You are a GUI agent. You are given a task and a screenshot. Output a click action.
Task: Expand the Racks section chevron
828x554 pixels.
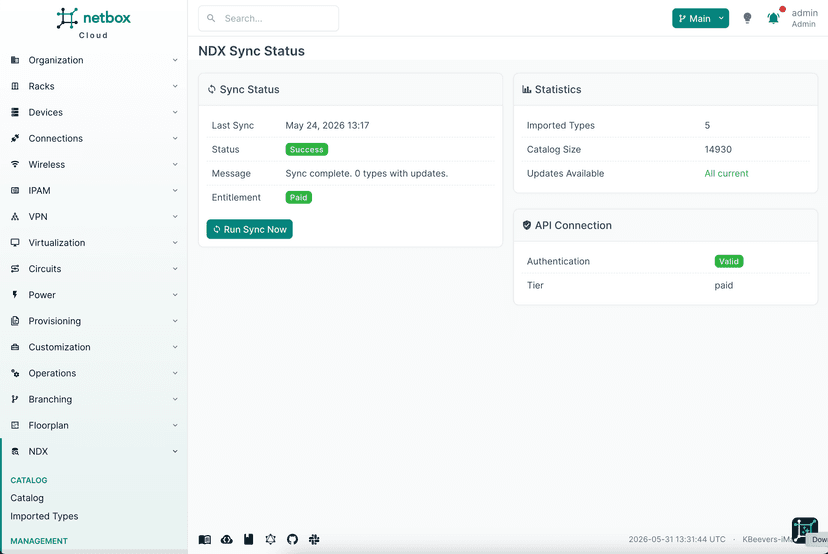pyautogui.click(x=175, y=86)
